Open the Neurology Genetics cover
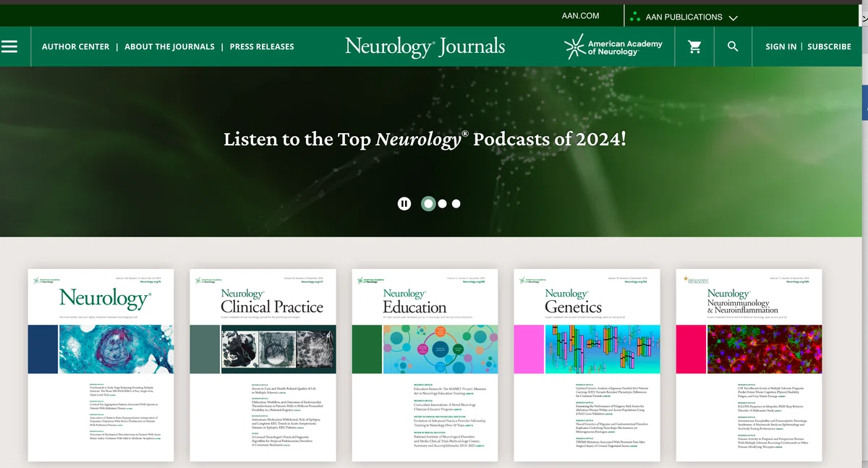The height and width of the screenshot is (468, 868). pyautogui.click(x=587, y=365)
